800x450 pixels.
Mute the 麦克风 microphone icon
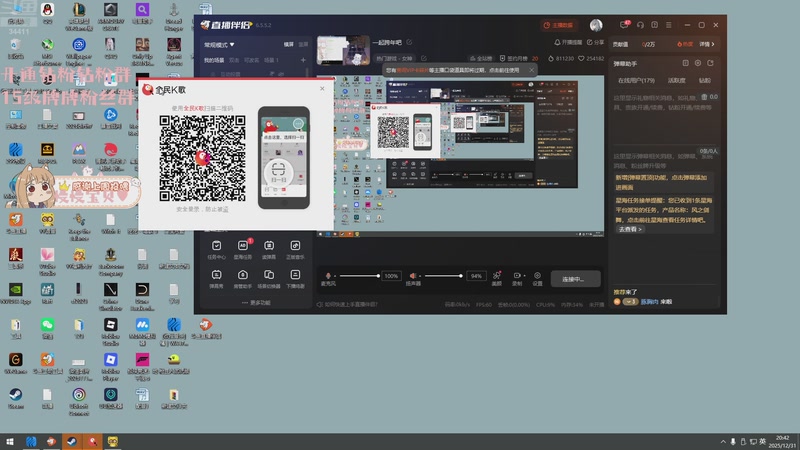[328, 276]
